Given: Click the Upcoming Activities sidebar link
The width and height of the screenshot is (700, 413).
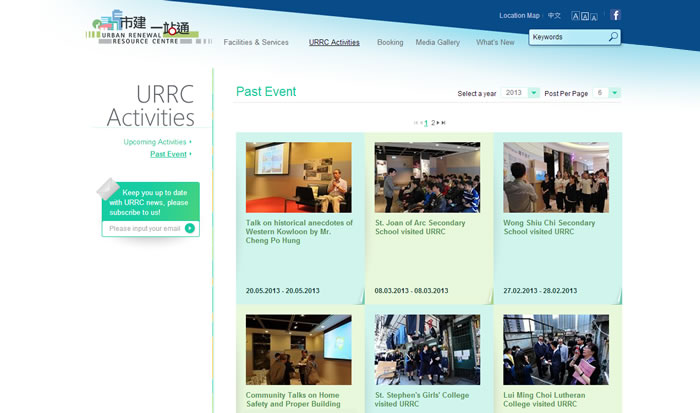Looking at the screenshot, I should pos(155,142).
